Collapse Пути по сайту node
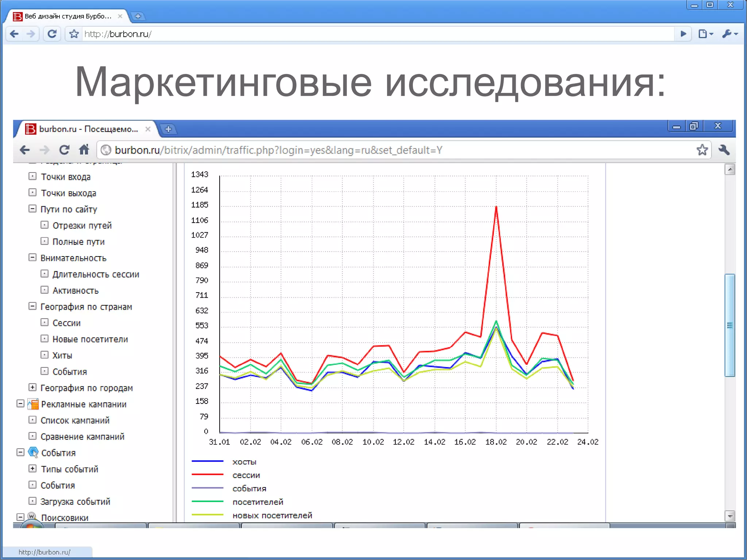The height and width of the screenshot is (560, 747). tap(32, 209)
